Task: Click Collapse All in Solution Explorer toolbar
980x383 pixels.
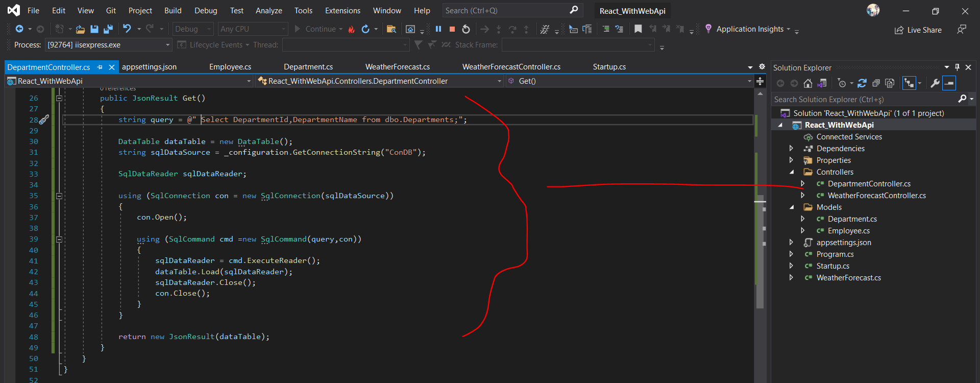Action: (x=876, y=83)
